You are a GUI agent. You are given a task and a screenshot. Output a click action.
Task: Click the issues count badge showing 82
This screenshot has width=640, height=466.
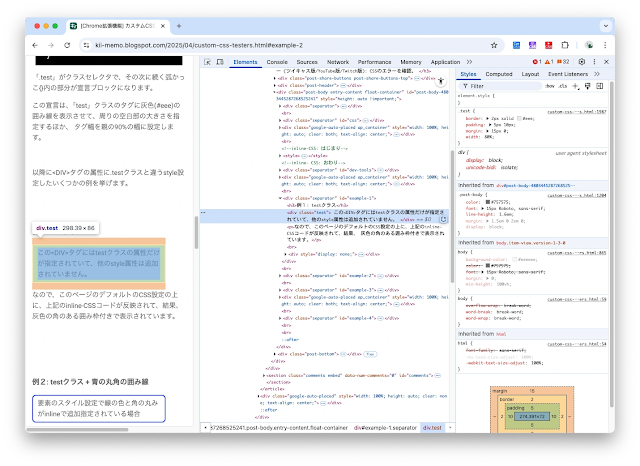click(x=563, y=62)
